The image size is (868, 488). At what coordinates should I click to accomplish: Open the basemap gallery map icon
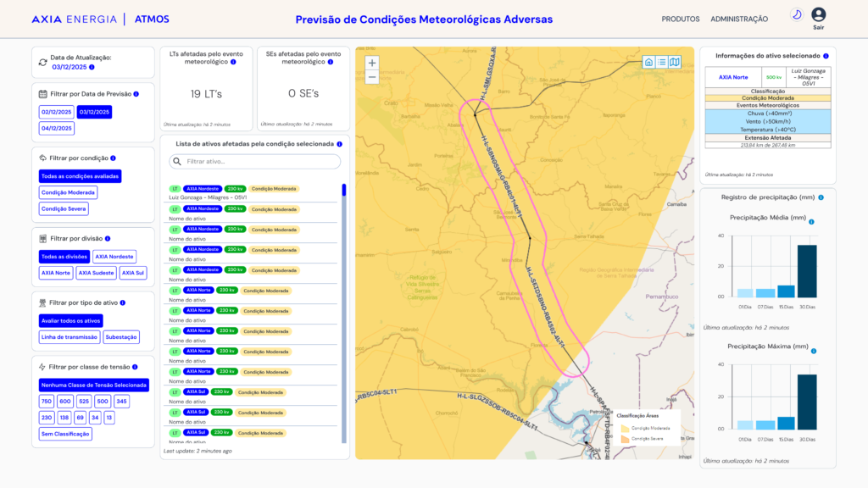pyautogui.click(x=675, y=62)
